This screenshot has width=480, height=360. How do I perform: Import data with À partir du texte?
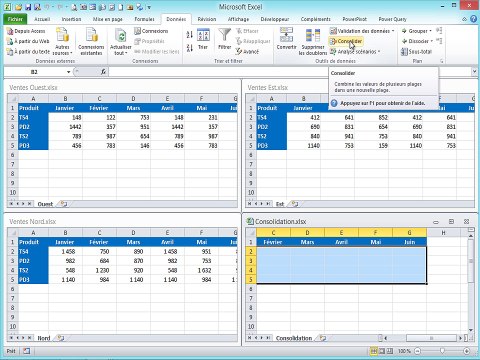28,52
